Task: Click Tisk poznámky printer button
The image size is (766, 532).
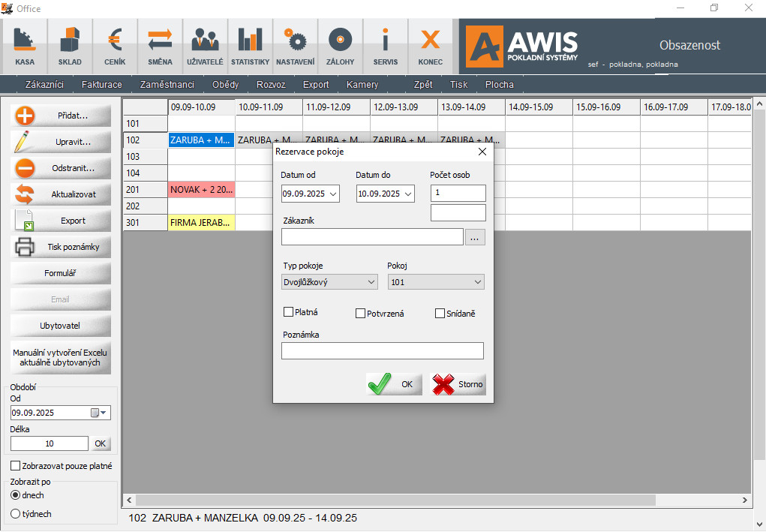Action: tap(61, 247)
